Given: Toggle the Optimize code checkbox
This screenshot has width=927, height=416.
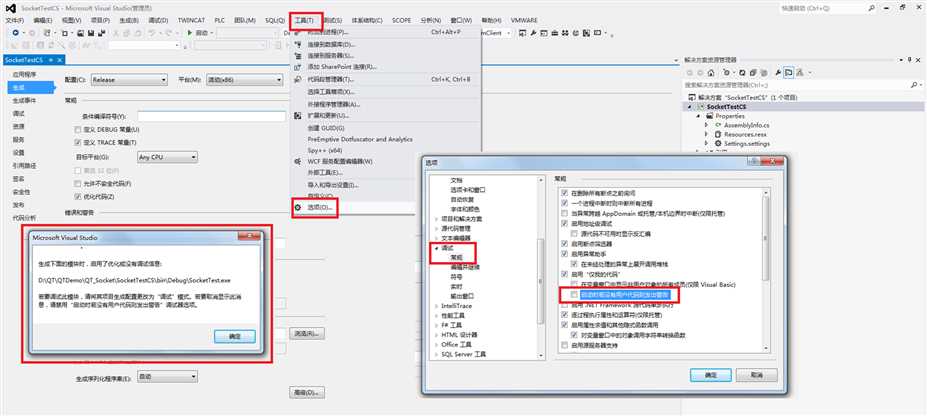Looking at the screenshot, I should (x=78, y=197).
